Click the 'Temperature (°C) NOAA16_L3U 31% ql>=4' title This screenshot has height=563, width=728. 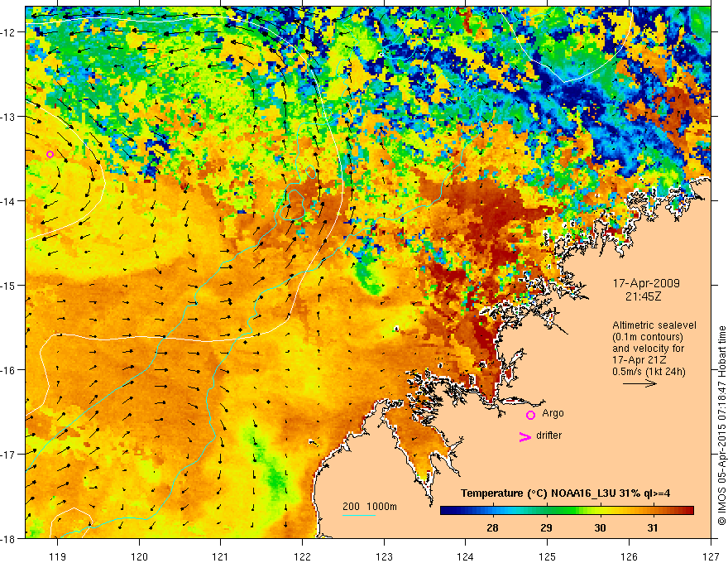(565, 493)
